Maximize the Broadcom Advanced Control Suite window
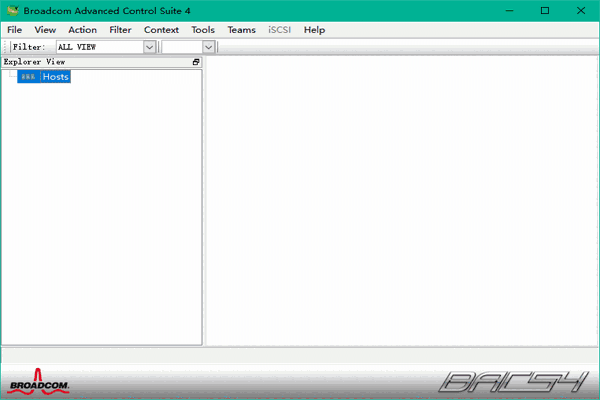This screenshot has height=400, width=600. tap(545, 10)
